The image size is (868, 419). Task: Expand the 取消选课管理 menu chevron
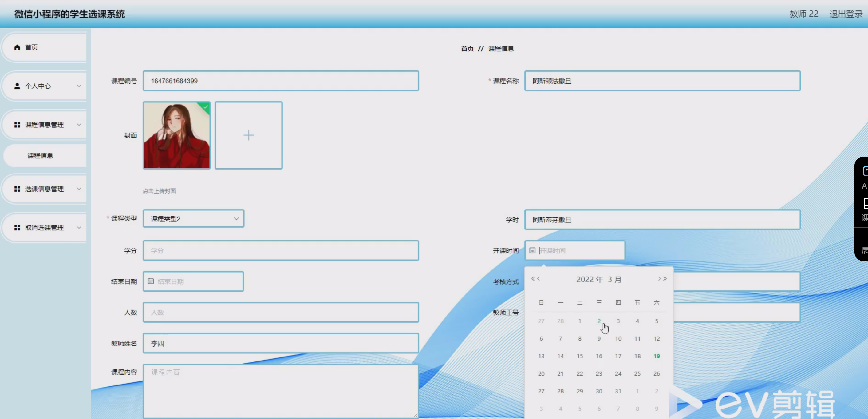pyautogui.click(x=79, y=227)
